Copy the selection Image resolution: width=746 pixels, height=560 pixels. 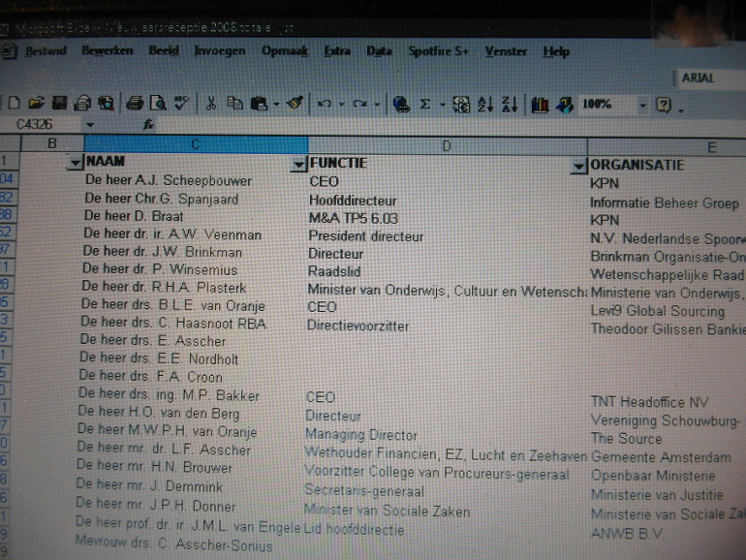click(x=234, y=104)
